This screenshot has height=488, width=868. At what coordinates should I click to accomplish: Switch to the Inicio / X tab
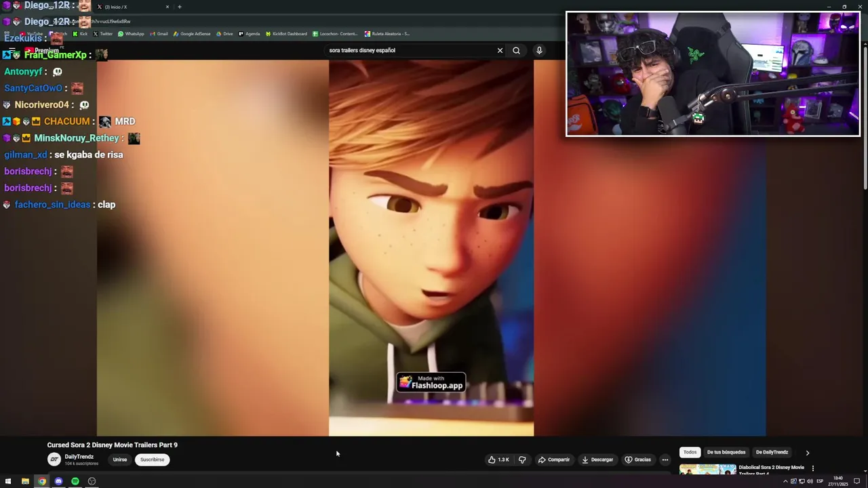130,7
